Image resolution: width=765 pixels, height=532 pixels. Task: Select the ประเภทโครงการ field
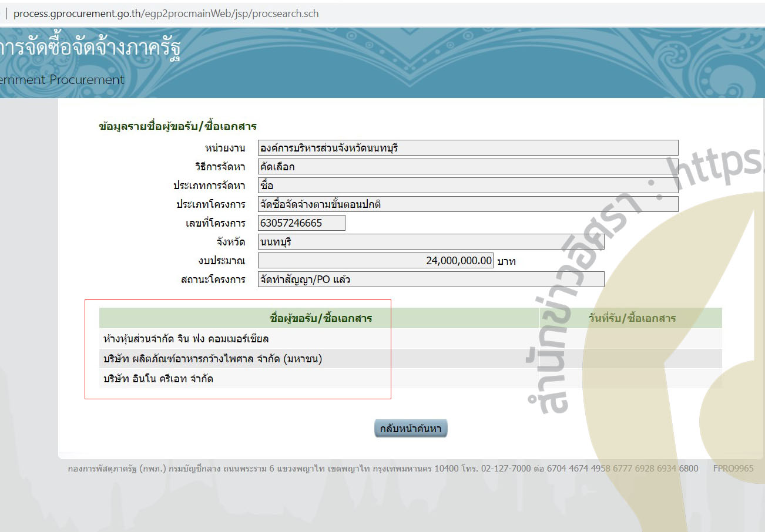pyautogui.click(x=468, y=204)
